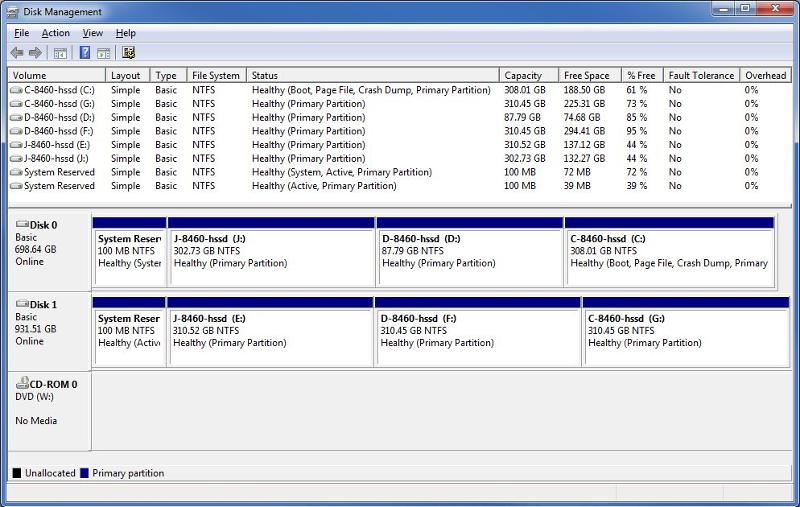Click the 95 % free cell
Viewport: 800px width, 507px height.
[637, 132]
